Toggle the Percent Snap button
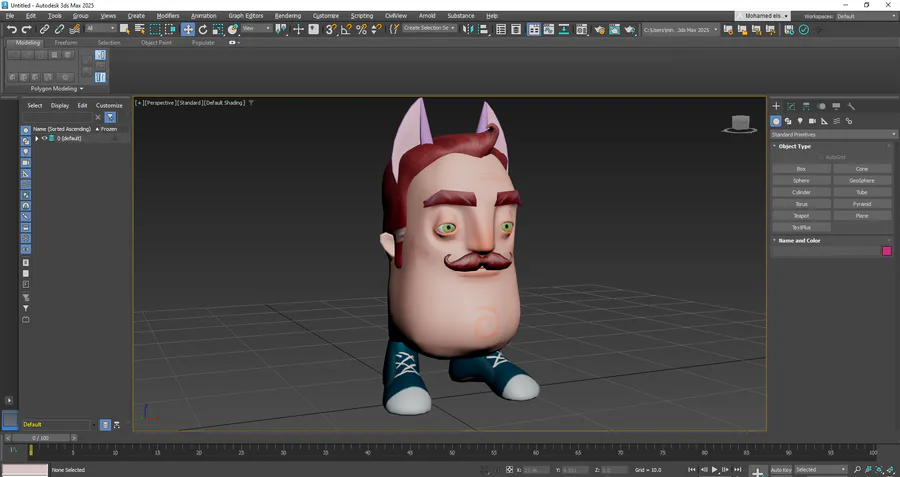 point(362,29)
